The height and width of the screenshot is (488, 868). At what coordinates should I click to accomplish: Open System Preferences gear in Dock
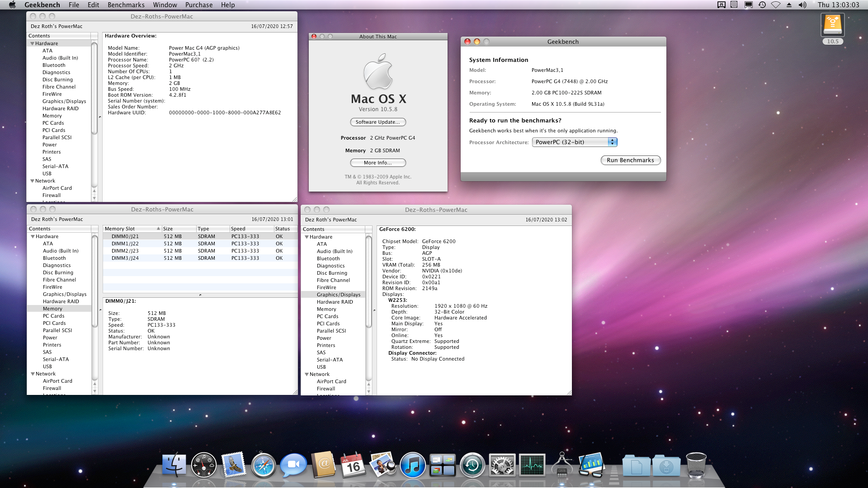502,465
